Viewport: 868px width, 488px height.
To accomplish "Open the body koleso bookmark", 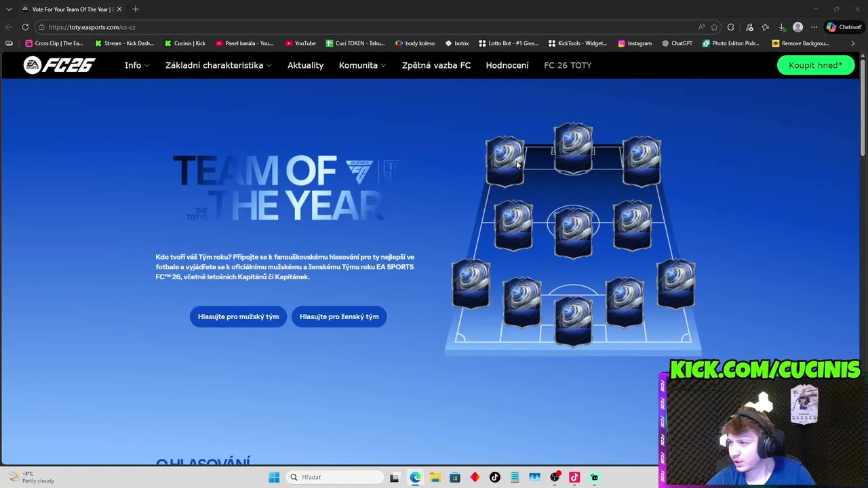I will tap(415, 43).
